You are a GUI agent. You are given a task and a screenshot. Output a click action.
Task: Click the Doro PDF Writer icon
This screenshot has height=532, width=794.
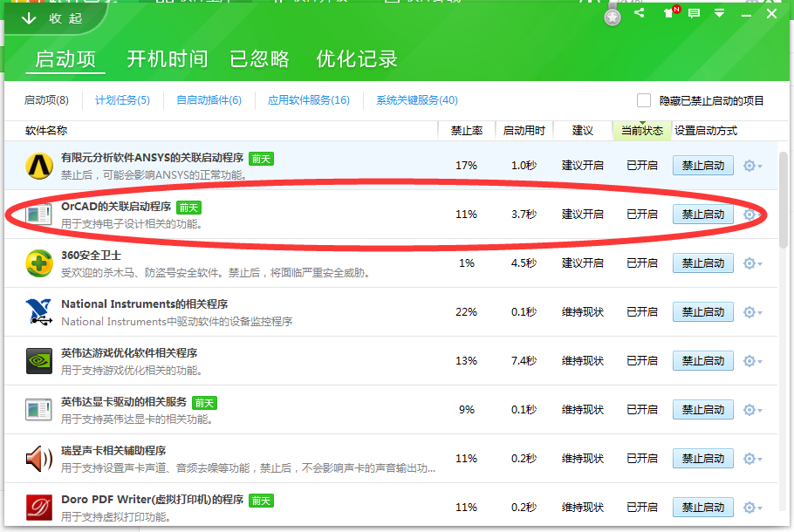click(x=39, y=508)
